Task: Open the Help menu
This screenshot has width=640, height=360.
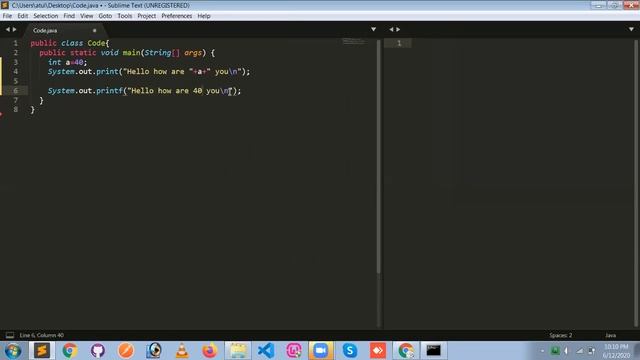Action: point(204,16)
